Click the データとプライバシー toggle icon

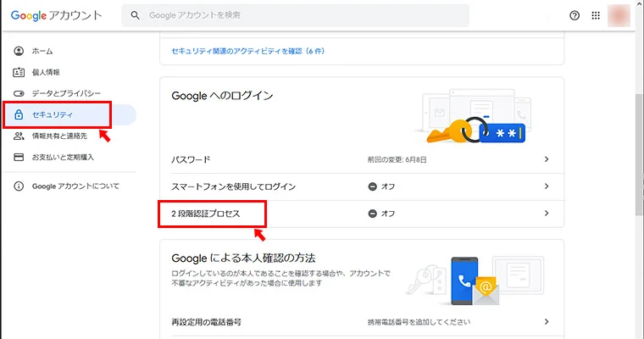tap(19, 93)
